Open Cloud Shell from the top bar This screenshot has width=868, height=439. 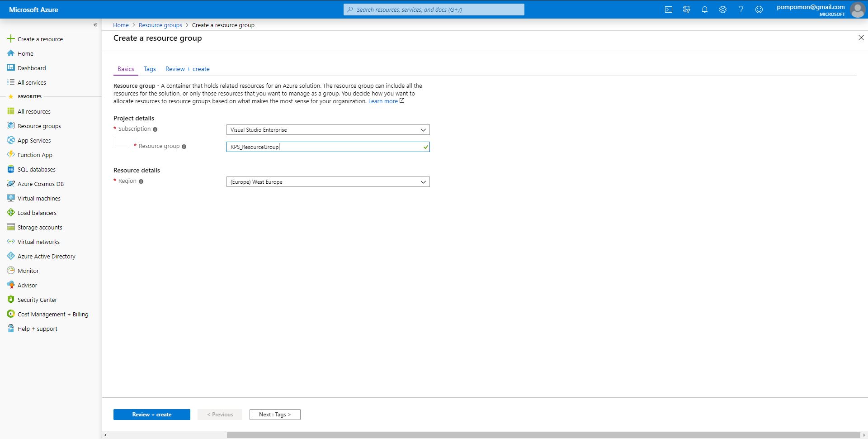pyautogui.click(x=668, y=10)
